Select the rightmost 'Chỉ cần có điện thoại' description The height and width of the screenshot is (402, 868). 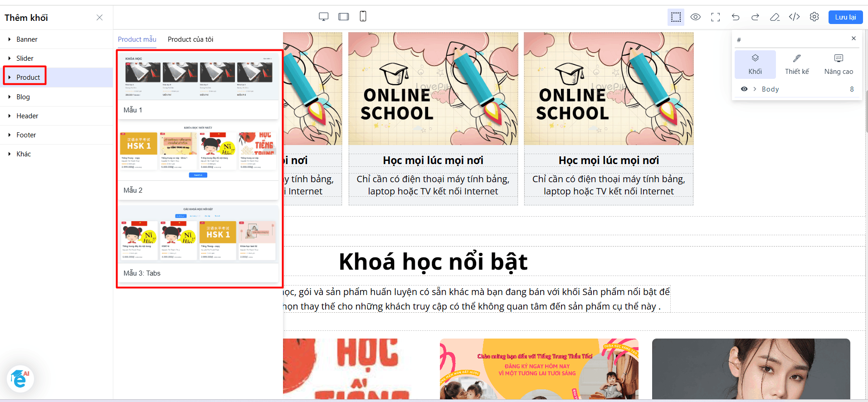[609, 185]
